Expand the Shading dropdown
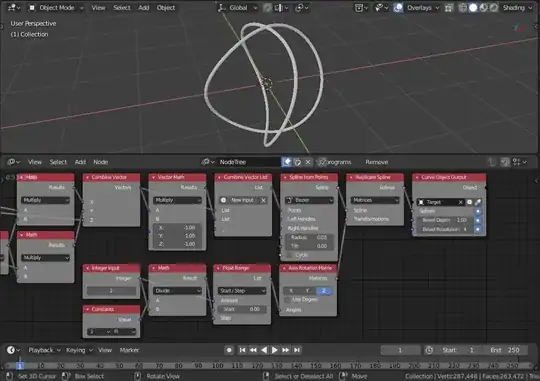The image size is (540, 381). 517,8
